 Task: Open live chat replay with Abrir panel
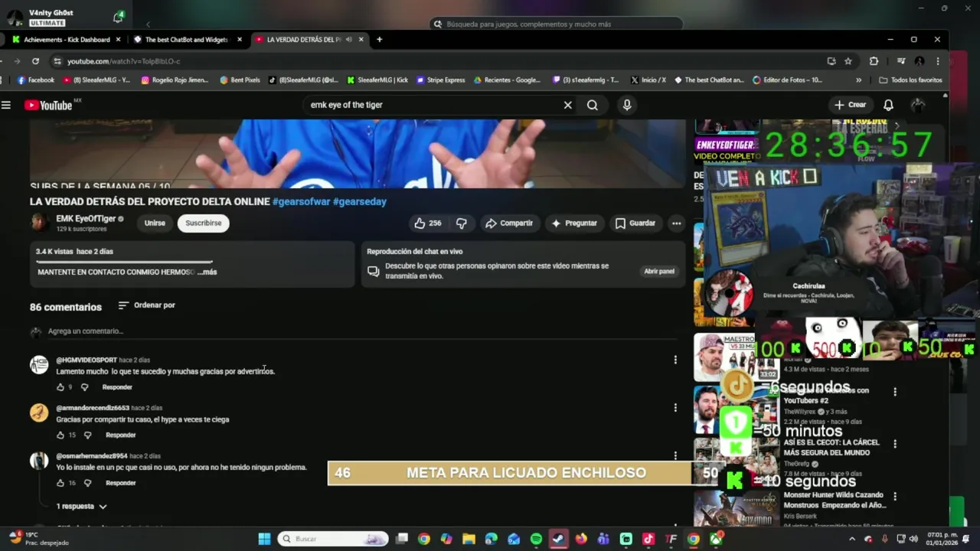coord(659,272)
